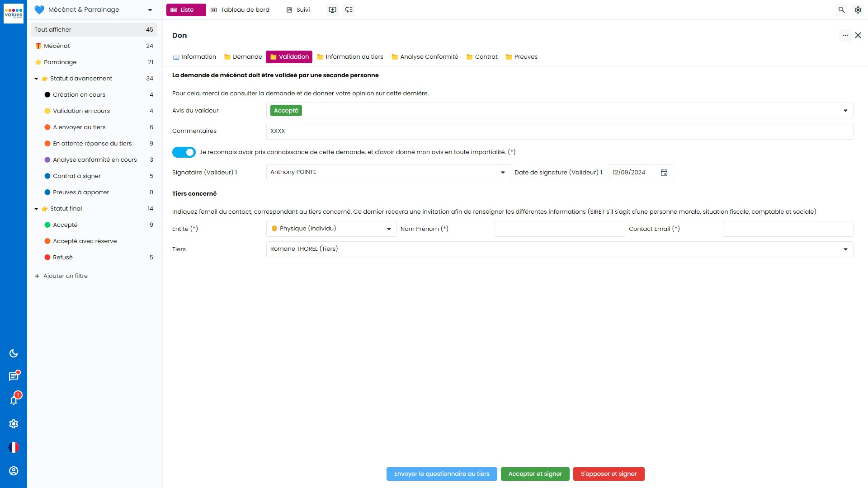Open the user account icon at bottom left

[14, 471]
